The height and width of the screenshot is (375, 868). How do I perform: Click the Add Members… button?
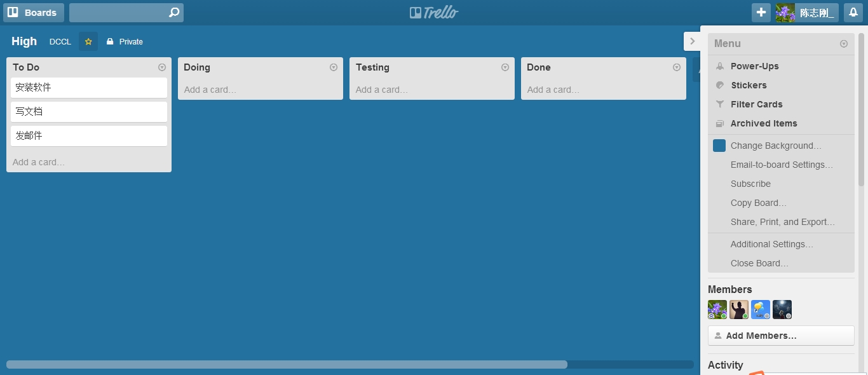pos(781,336)
